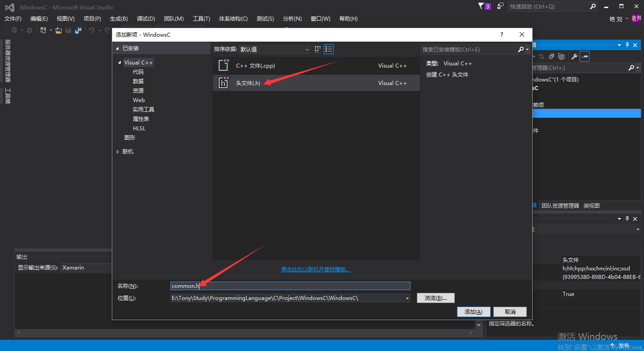Screen dimensions: 644x351
Task: Open New Project dropdown arrow in toolbar
Action: click(51, 30)
